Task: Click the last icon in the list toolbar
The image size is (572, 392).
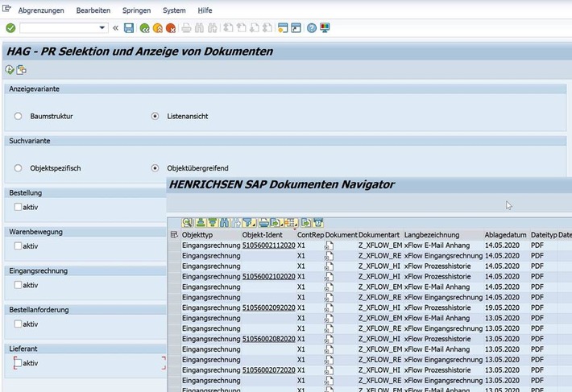Action: tap(318, 223)
